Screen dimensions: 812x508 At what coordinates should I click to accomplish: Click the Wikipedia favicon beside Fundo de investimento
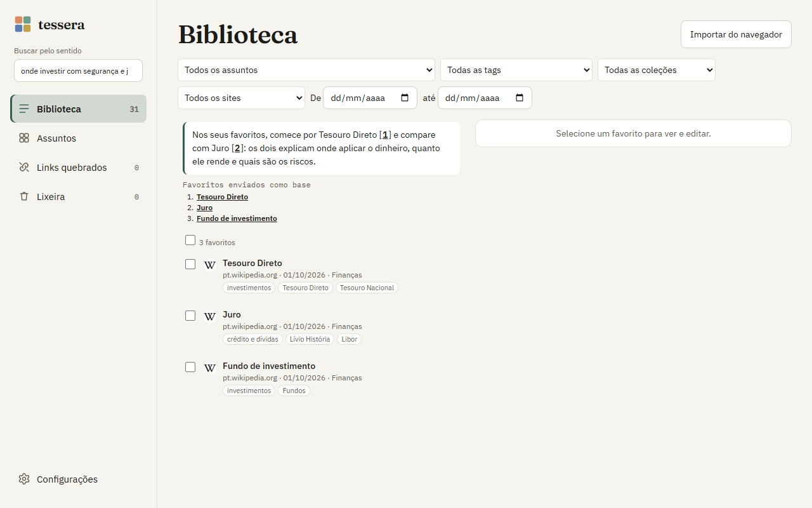point(209,368)
